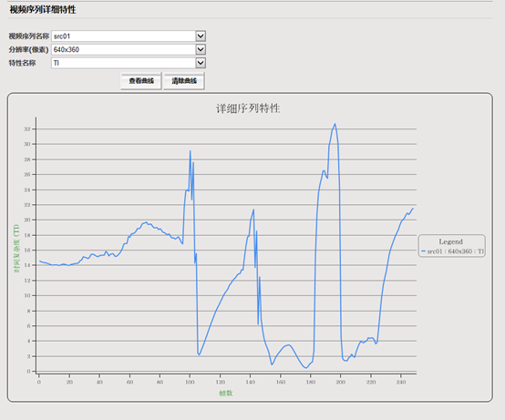Click the blue line marker in legend

(423, 251)
